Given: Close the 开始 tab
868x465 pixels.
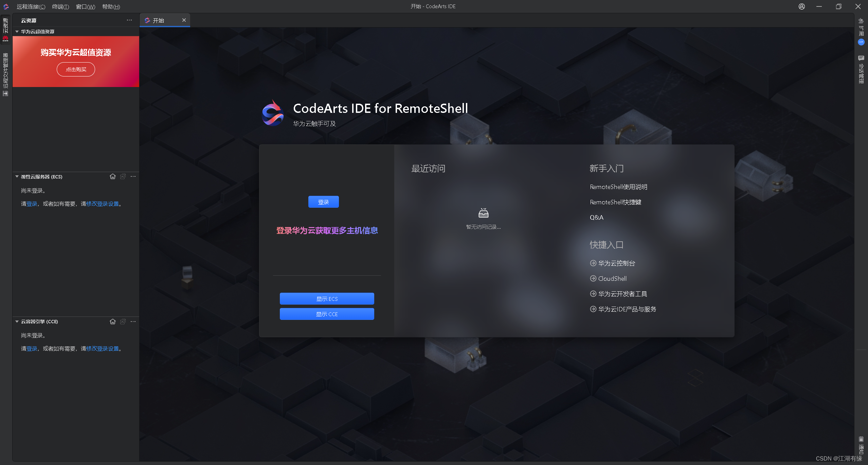Looking at the screenshot, I should click(184, 20).
